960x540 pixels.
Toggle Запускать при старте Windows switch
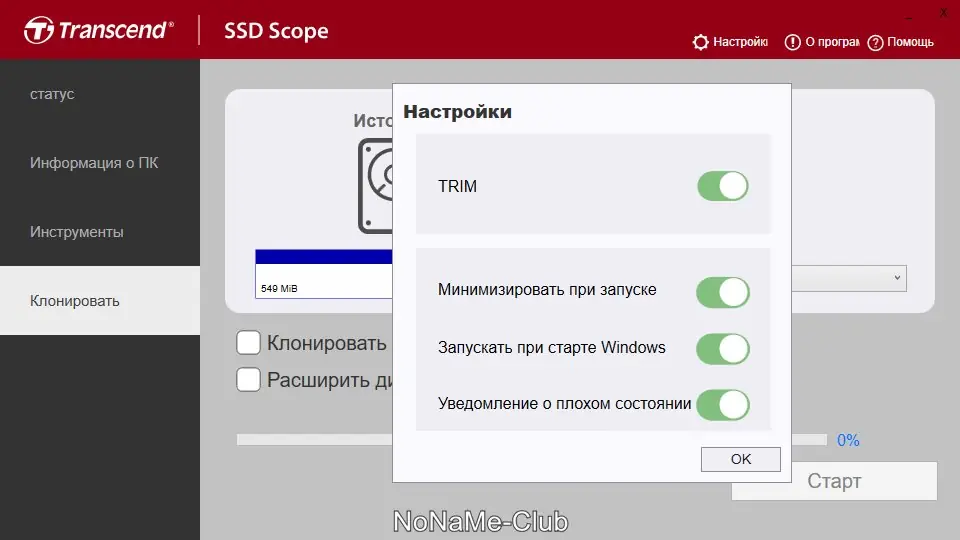point(722,349)
